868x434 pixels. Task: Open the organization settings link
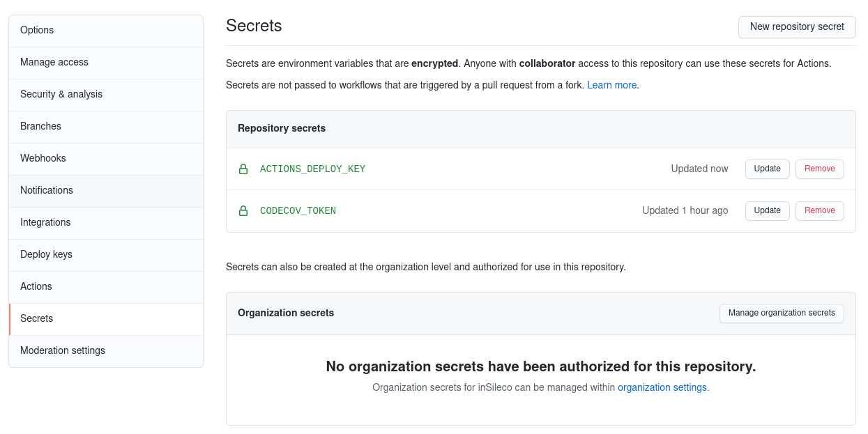(662, 387)
